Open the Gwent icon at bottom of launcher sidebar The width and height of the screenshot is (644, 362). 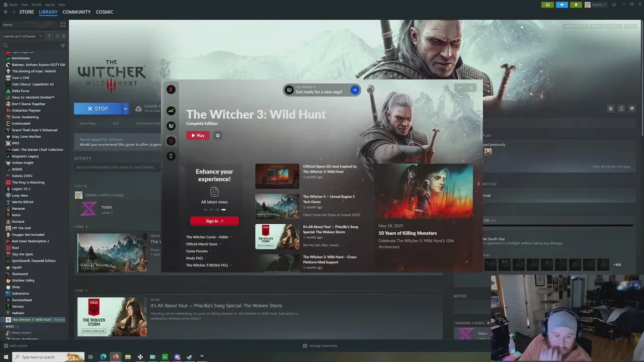point(171,156)
